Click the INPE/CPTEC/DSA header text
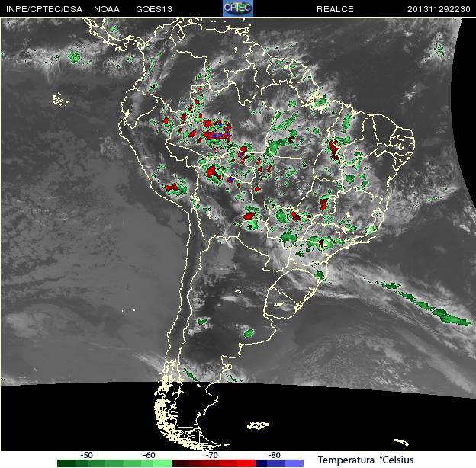 pos(44,9)
